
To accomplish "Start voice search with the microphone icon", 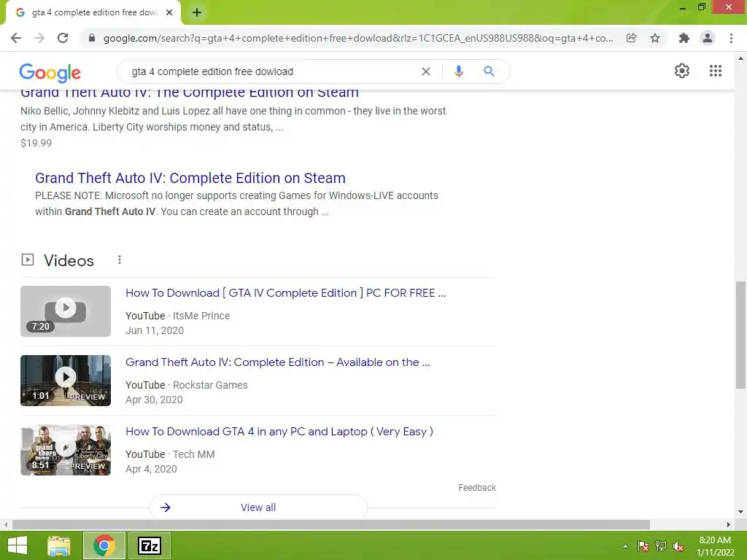I will (x=458, y=71).
